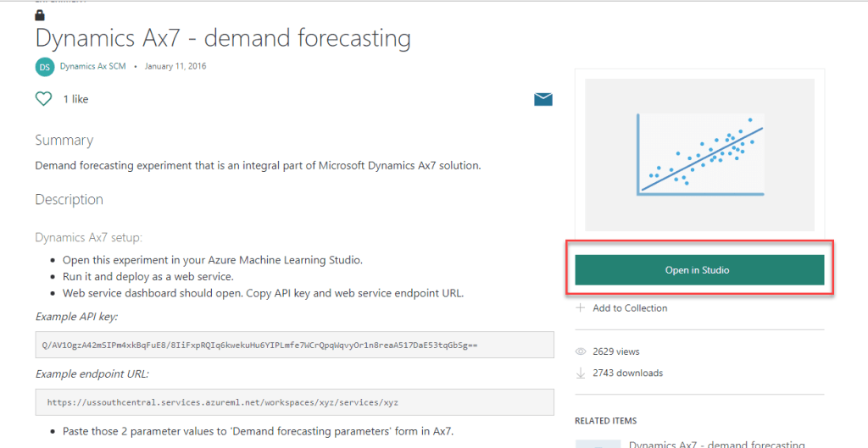Viewport: 868px width, 448px height.
Task: Click the Add to Collection link
Action: [630, 308]
